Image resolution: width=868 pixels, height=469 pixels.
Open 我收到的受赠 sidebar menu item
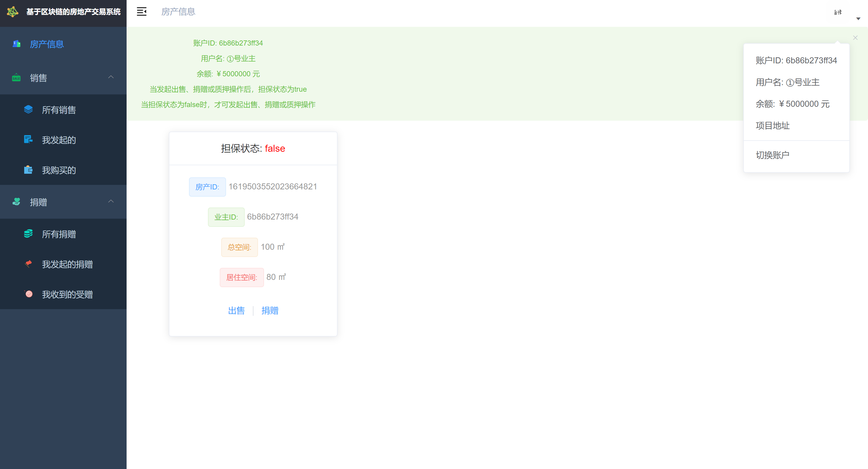click(67, 294)
